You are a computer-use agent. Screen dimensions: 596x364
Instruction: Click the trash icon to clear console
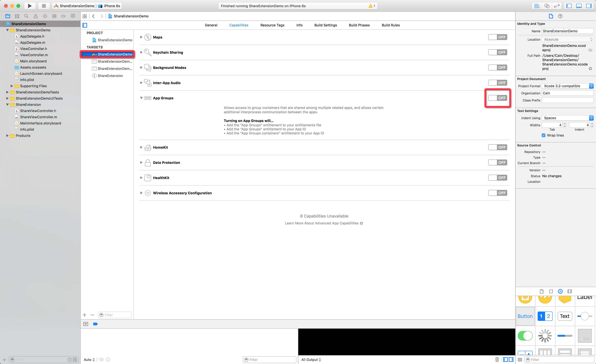497,359
